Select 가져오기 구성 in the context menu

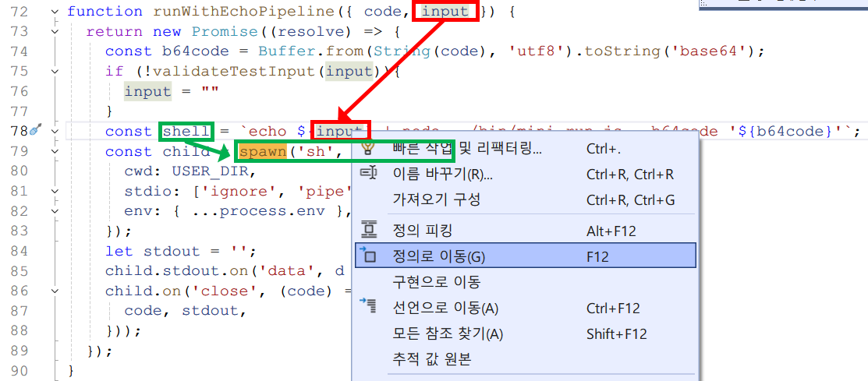(525, 200)
